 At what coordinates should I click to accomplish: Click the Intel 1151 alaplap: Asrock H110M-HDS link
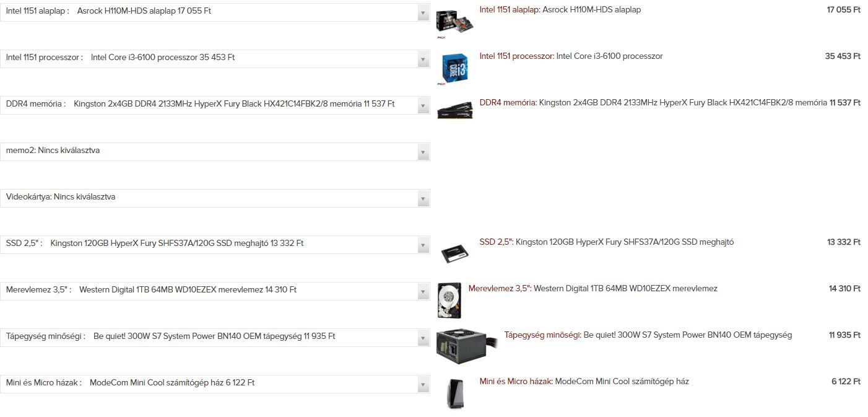point(560,10)
